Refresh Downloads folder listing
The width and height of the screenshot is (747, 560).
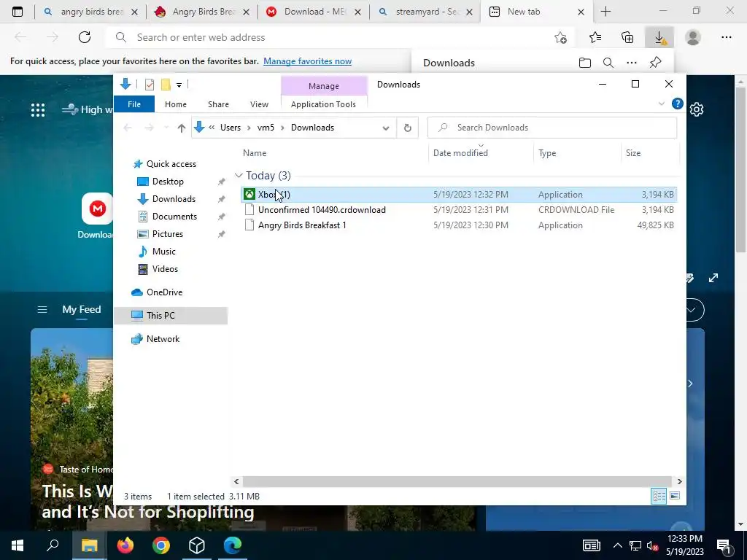[407, 128]
